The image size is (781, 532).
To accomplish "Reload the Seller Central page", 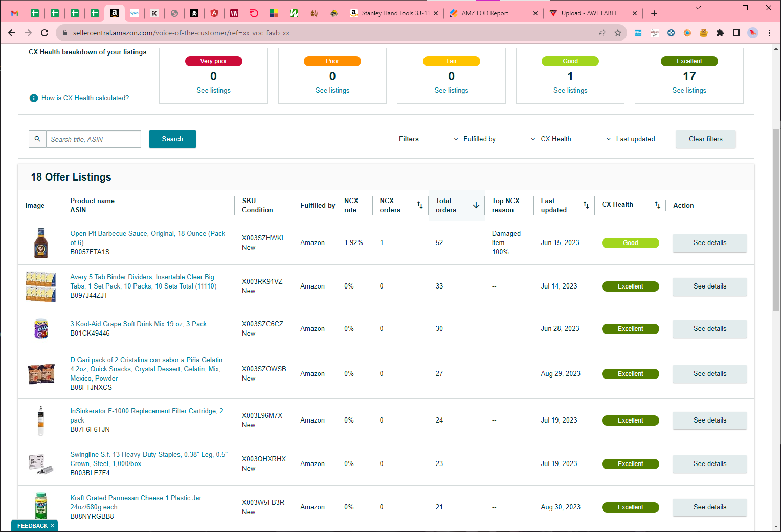I will (x=44, y=33).
